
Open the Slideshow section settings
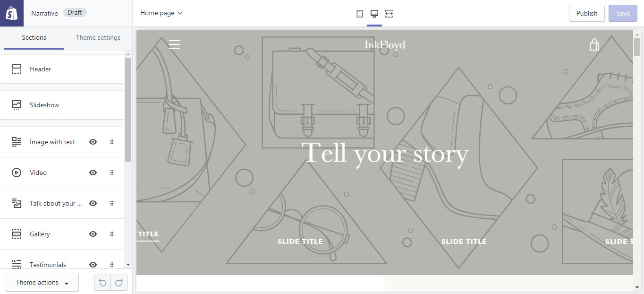62,105
